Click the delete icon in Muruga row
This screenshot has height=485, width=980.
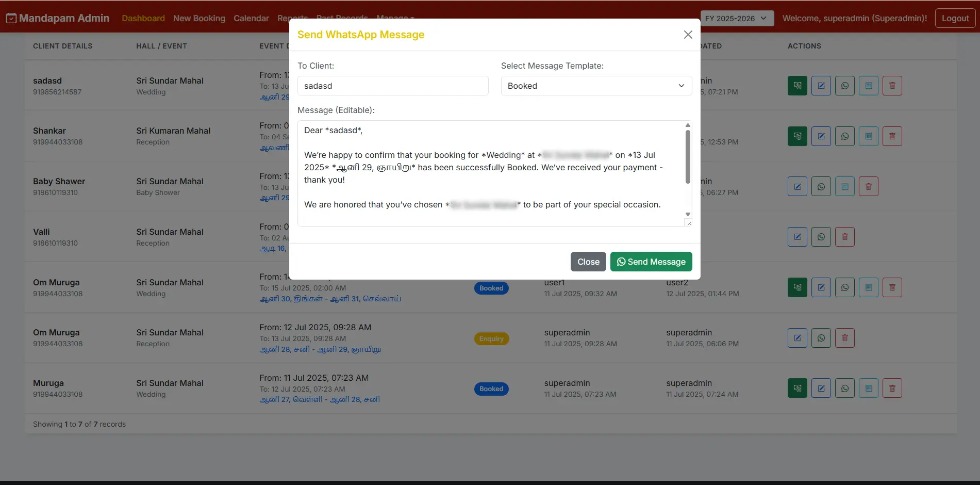tap(892, 388)
